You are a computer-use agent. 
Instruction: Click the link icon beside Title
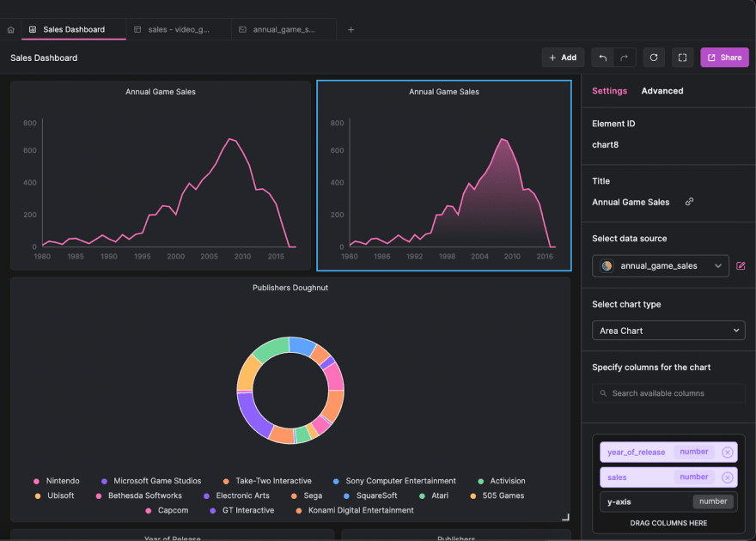pyautogui.click(x=690, y=201)
